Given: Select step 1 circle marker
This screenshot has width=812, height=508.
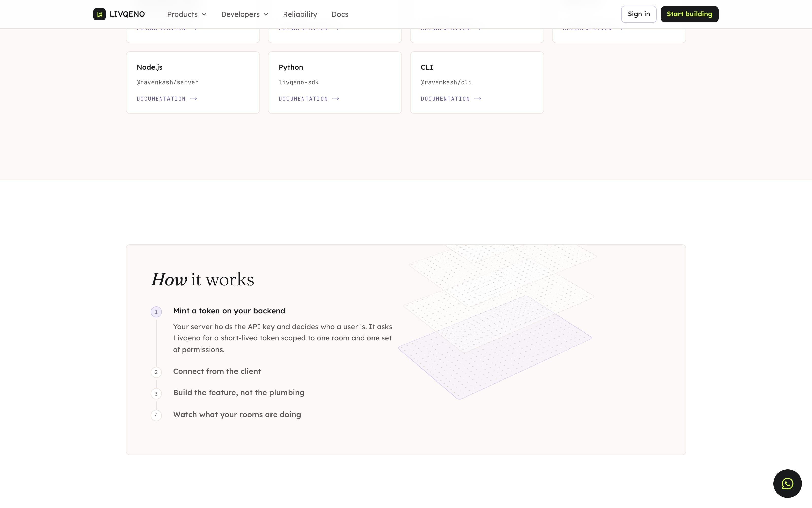Looking at the screenshot, I should pos(156,312).
